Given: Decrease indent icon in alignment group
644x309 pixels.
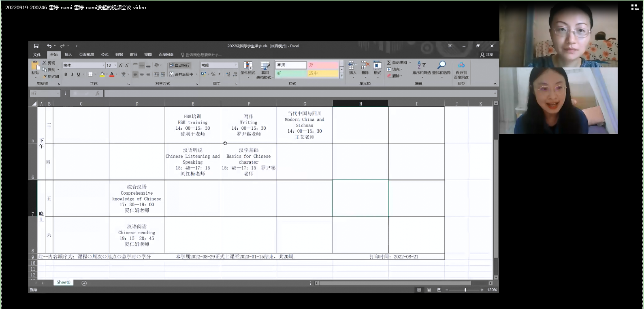Looking at the screenshot, I should (x=157, y=74).
